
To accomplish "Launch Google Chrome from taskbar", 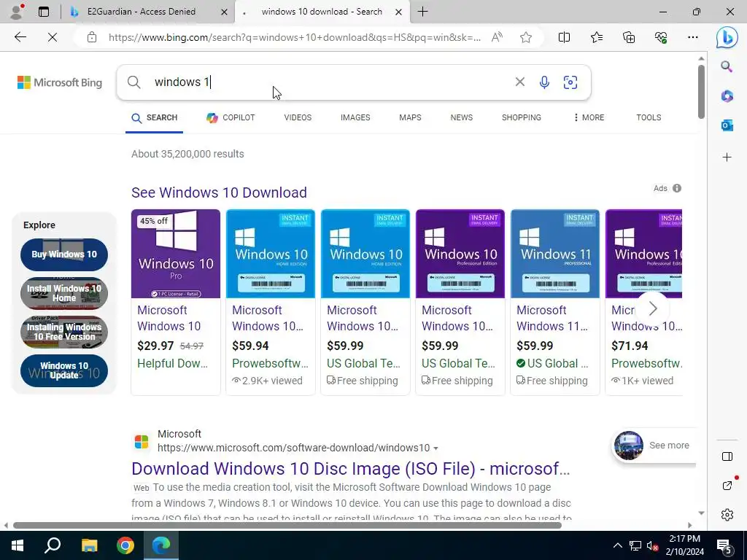I will click(125, 545).
